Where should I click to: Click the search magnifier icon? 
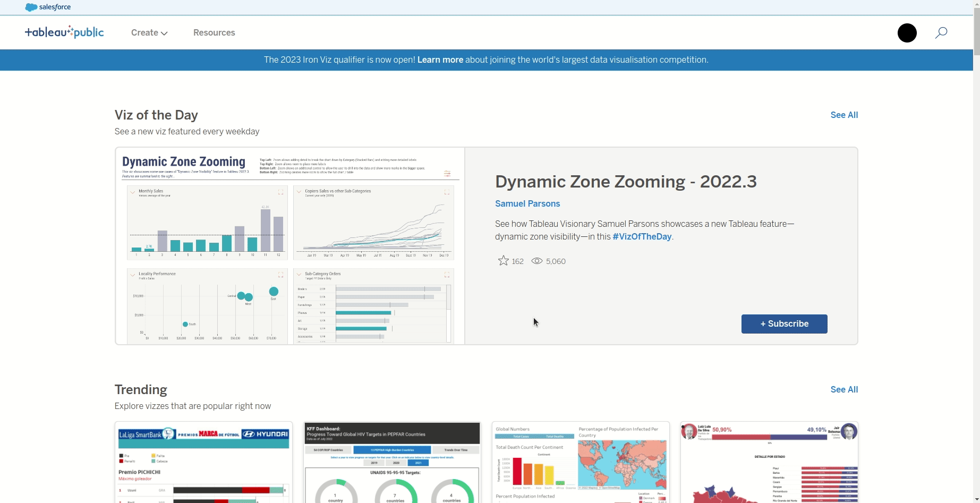(x=941, y=33)
